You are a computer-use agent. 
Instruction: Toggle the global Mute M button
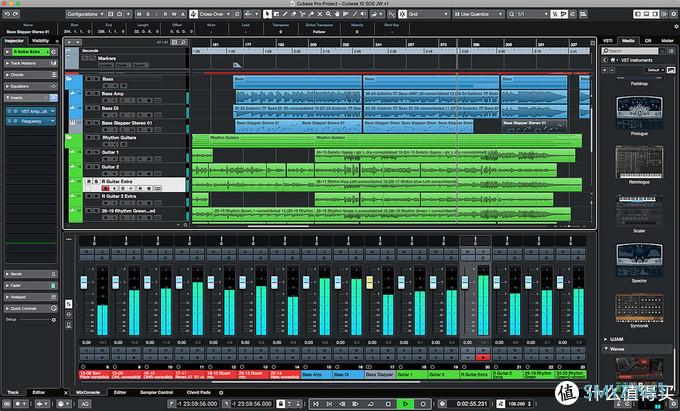pyautogui.click(x=139, y=14)
